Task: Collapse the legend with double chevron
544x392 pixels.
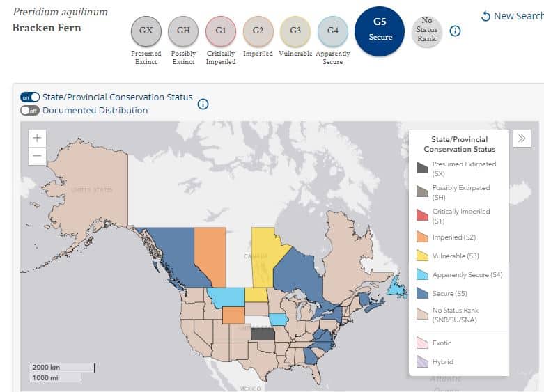Action: pos(522,139)
